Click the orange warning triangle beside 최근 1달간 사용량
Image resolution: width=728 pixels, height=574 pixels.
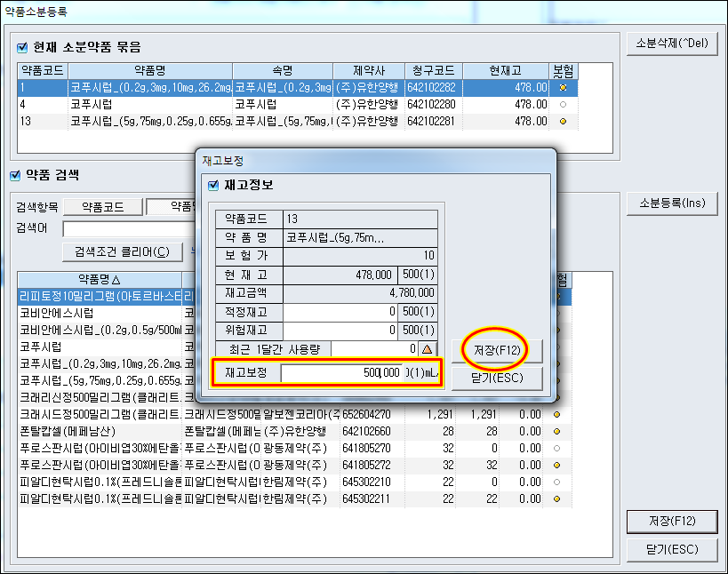click(x=427, y=350)
